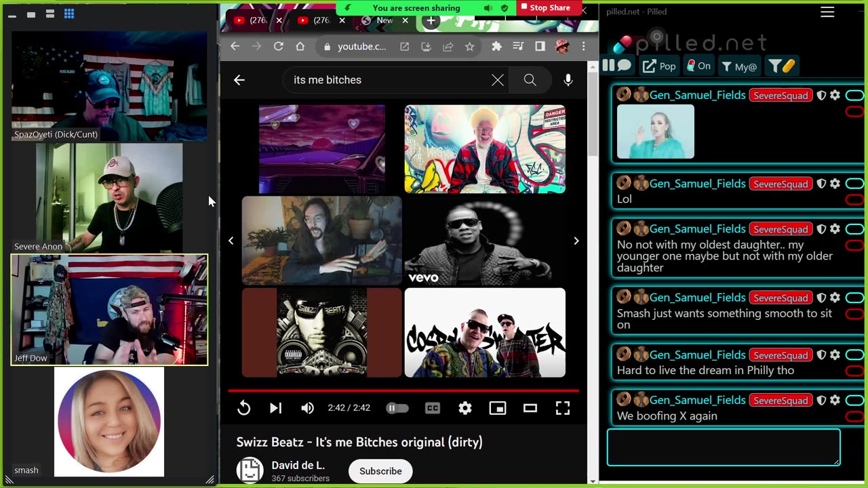
Task: Start voice search with microphone icon
Action: (568, 80)
